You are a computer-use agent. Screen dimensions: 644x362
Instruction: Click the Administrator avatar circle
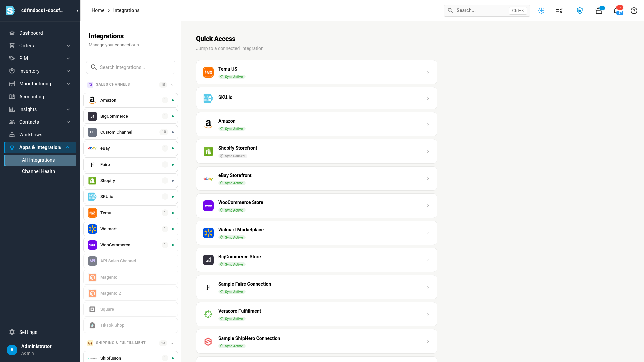(x=12, y=350)
